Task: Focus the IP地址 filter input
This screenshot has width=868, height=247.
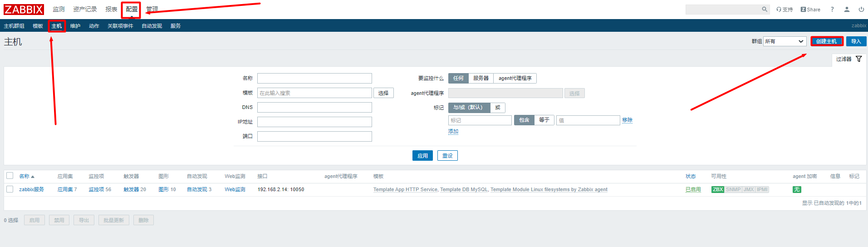Action: [314, 122]
